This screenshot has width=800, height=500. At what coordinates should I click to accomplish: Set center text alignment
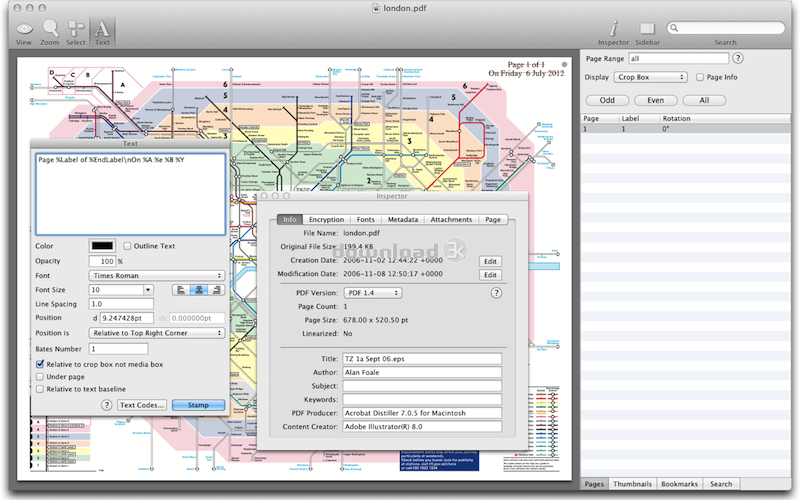(198, 290)
